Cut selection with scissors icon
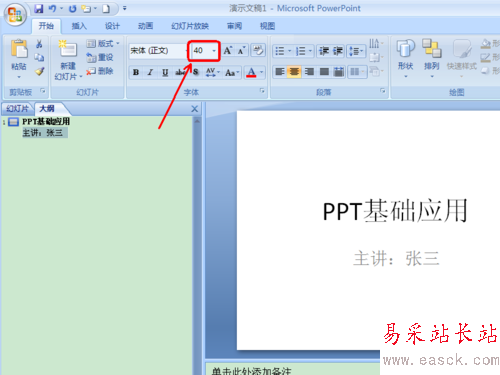500x375 pixels. [39, 44]
